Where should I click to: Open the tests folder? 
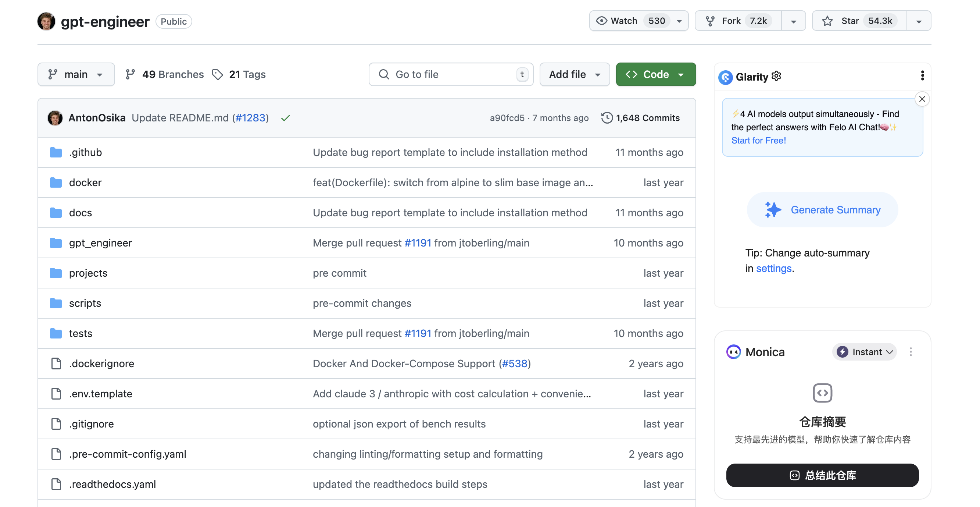[x=80, y=333]
